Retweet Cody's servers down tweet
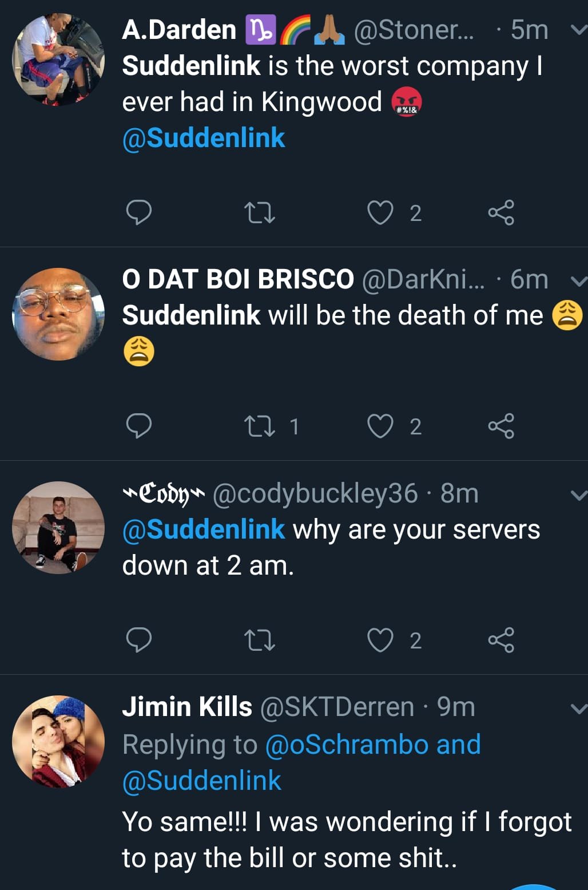The image size is (588, 890). pos(259,639)
